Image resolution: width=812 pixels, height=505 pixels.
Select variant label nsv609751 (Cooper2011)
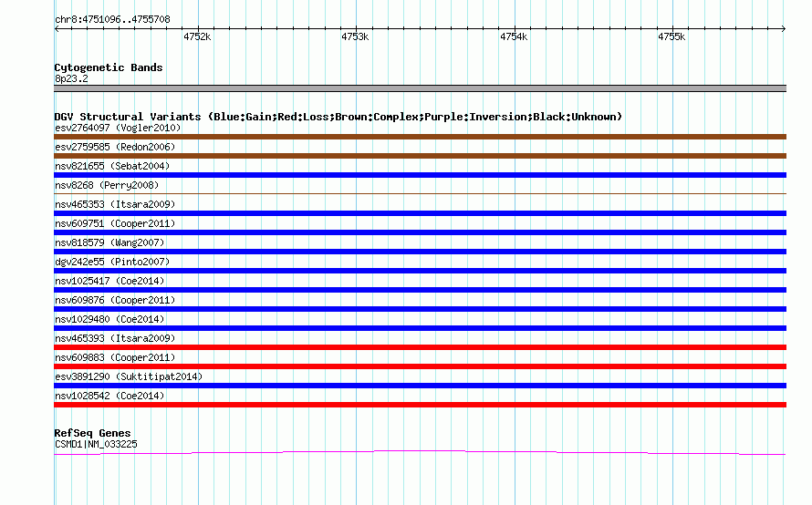tap(115, 223)
